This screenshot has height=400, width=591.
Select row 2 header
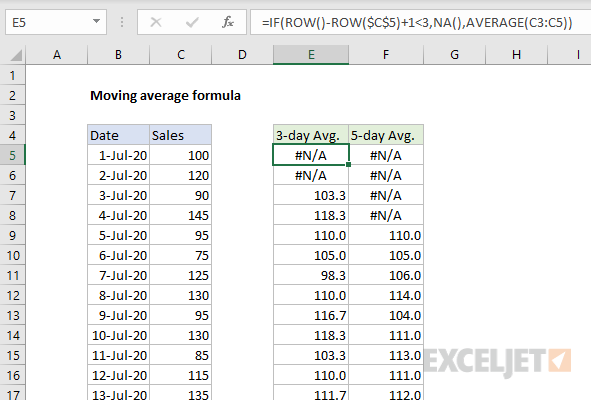point(12,95)
